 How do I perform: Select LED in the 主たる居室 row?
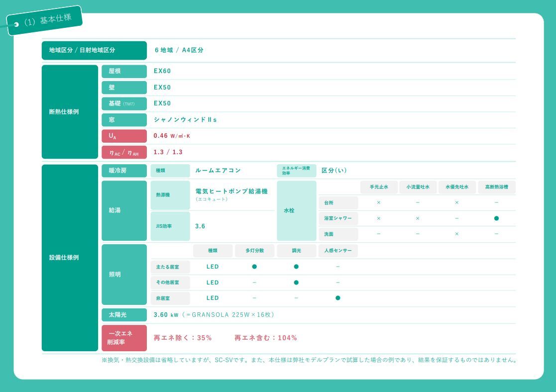pos(213,267)
